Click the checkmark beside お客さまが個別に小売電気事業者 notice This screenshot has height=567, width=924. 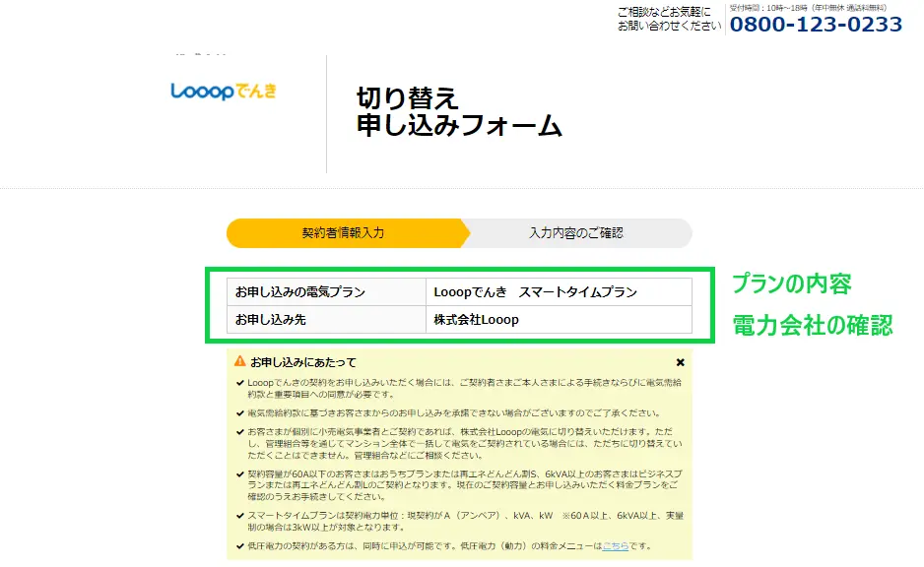click(x=239, y=431)
